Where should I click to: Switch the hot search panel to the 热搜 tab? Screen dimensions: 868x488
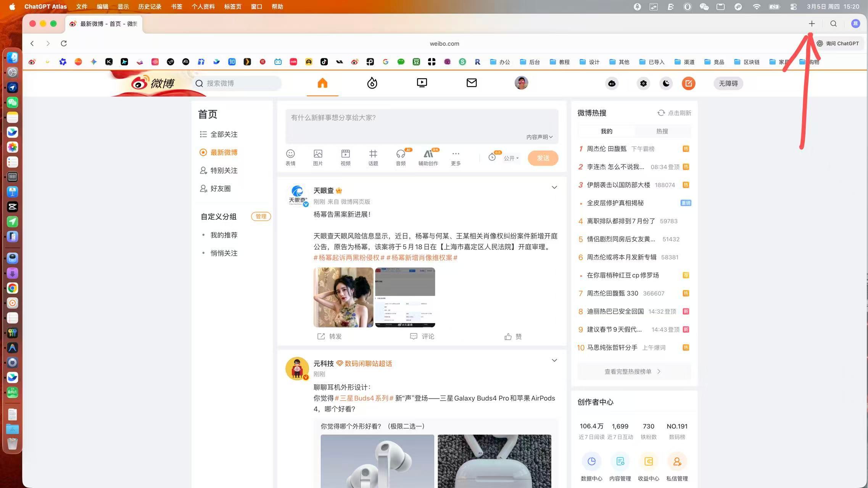tap(662, 131)
